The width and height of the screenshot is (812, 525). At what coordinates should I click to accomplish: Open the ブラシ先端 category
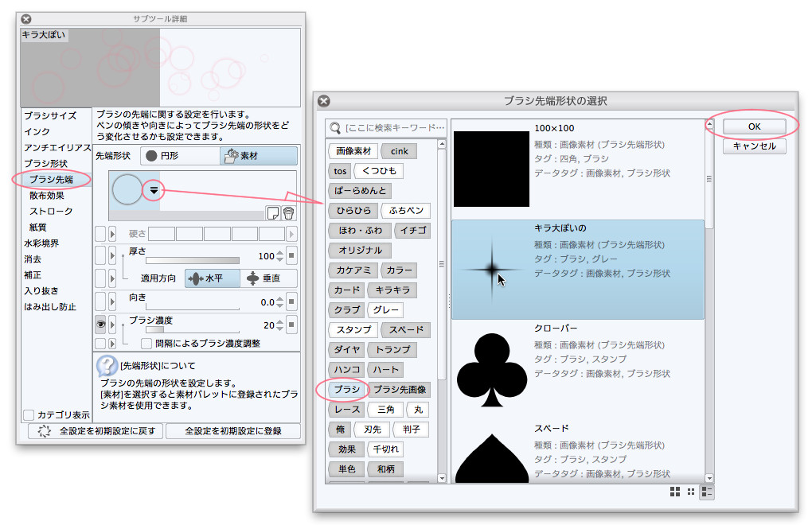click(51, 180)
